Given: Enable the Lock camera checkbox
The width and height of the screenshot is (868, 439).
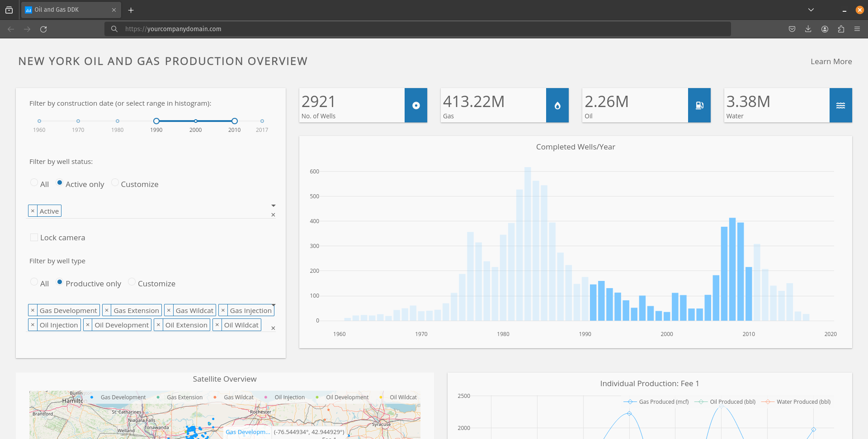Looking at the screenshot, I should (34, 238).
